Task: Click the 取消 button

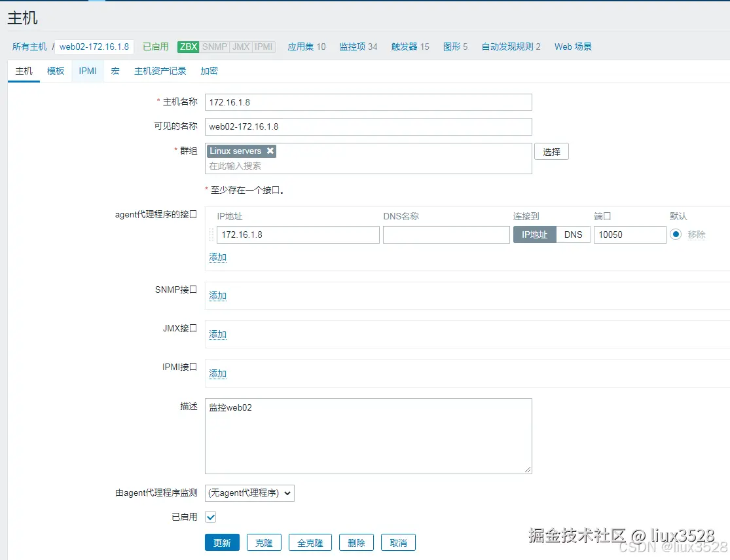Action: [x=398, y=543]
